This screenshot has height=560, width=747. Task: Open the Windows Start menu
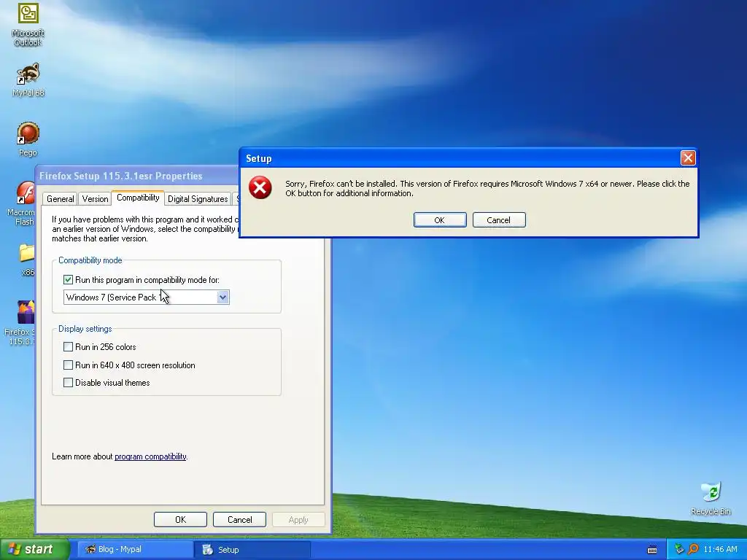pyautogui.click(x=34, y=549)
